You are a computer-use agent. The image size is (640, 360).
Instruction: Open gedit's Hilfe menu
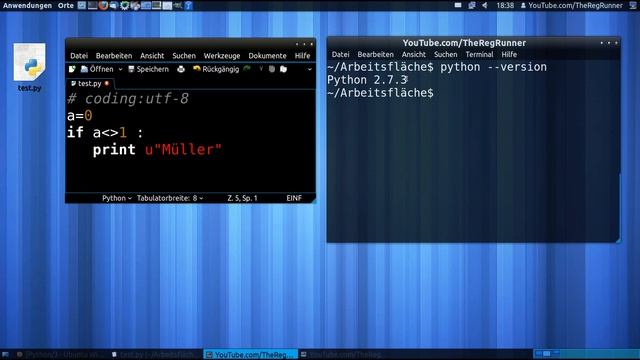(x=302, y=56)
